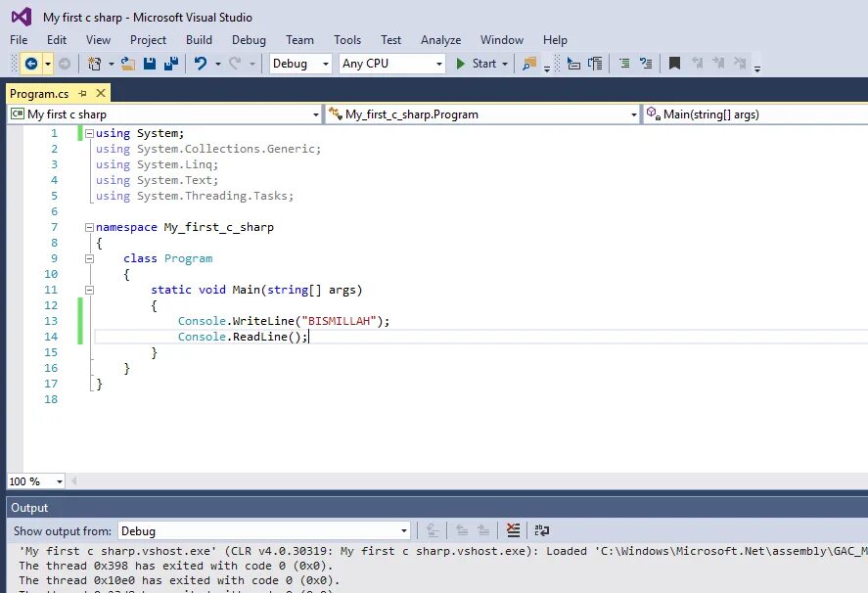
Task: Collapse the class Program block
Action: point(89,258)
